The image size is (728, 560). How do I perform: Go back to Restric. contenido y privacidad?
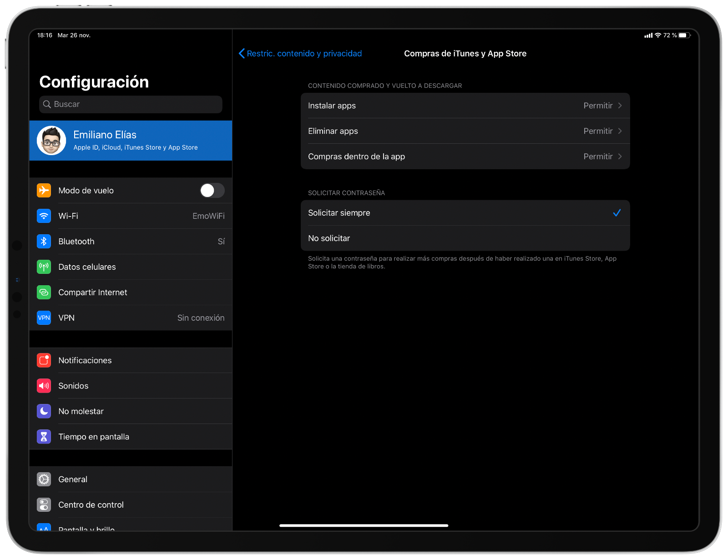300,54
